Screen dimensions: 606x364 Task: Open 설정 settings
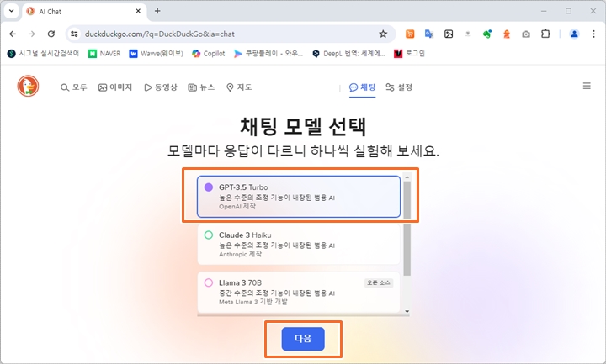399,87
